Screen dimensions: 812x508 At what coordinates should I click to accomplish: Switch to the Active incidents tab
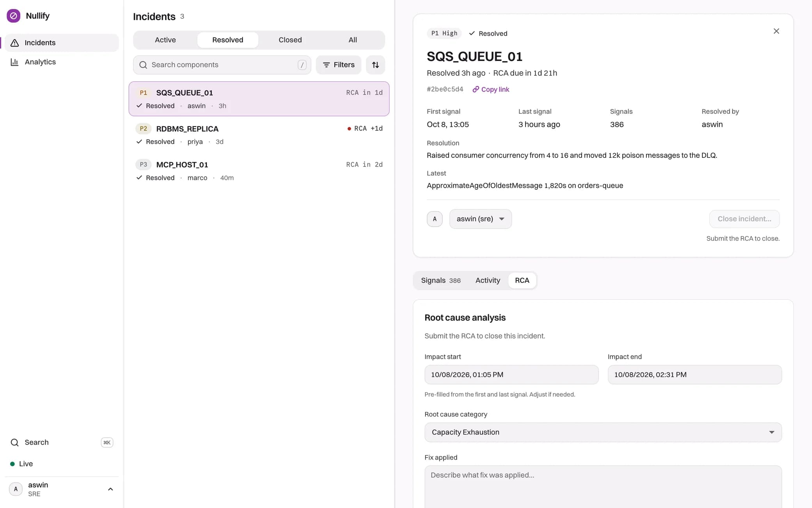165,40
